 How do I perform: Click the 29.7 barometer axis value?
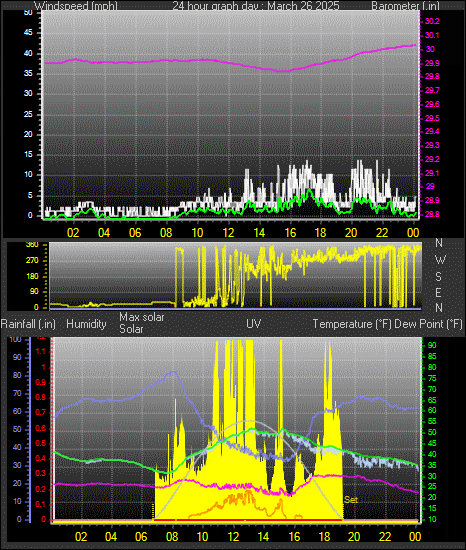click(x=432, y=90)
